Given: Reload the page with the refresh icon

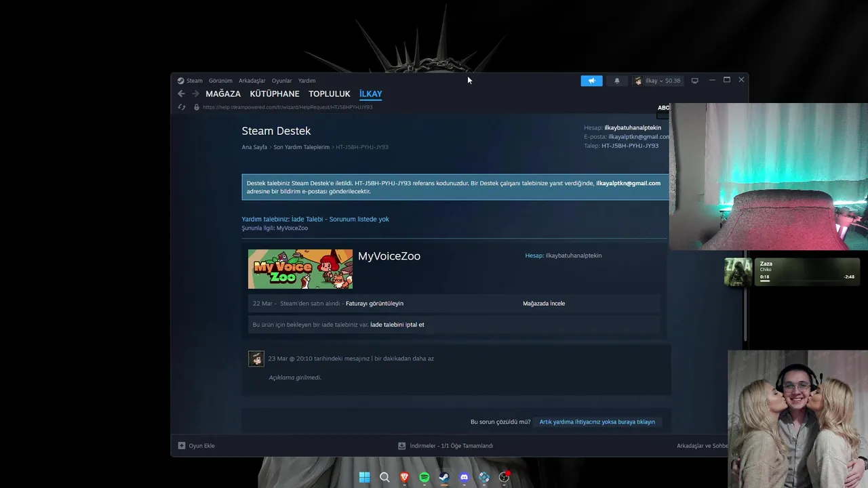Looking at the screenshot, I should point(181,107).
